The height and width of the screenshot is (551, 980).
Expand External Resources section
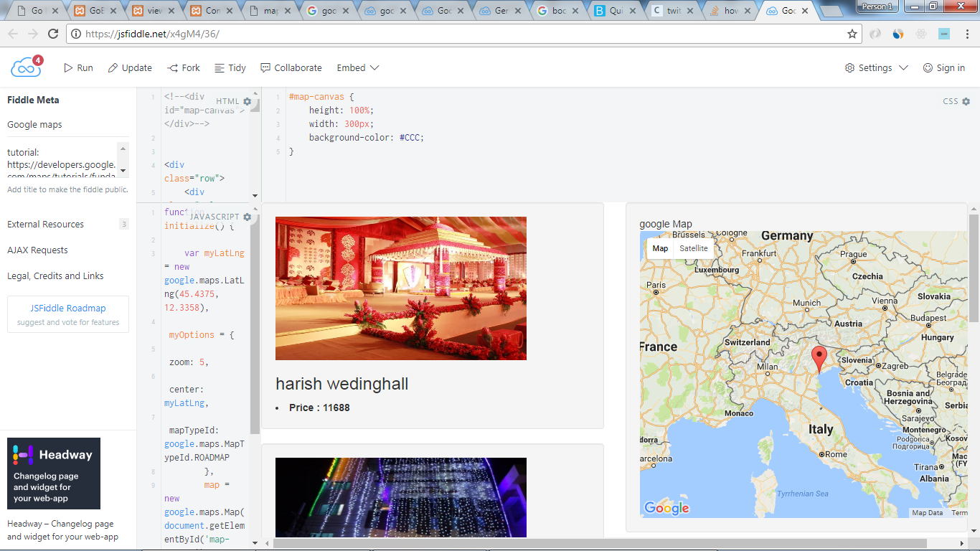pyautogui.click(x=46, y=225)
